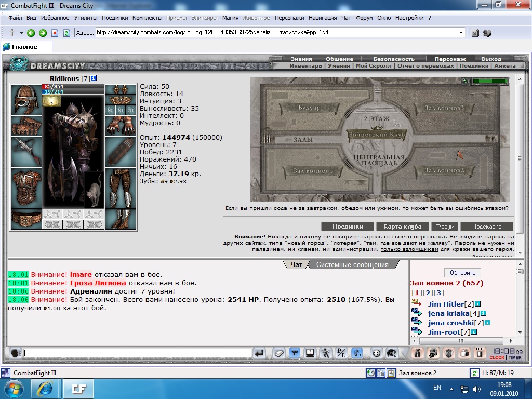The image size is (532, 399).
Task: Go to page 2 of the player list
Action: (x=428, y=293)
